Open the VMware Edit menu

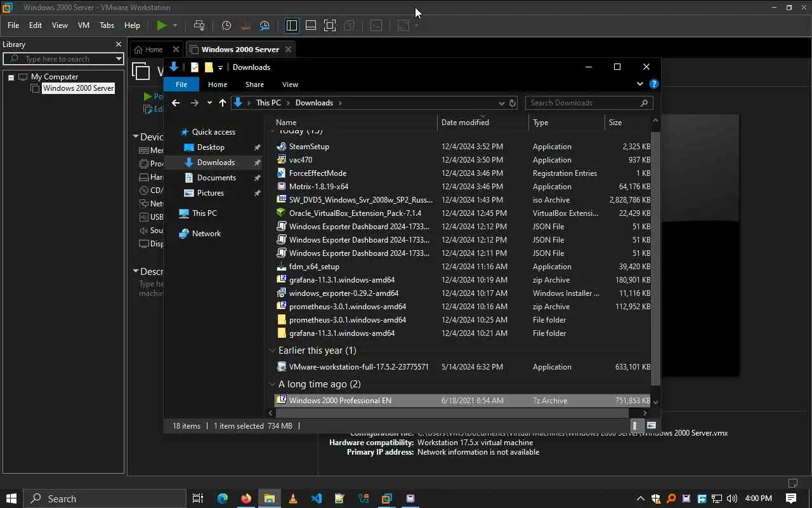click(x=36, y=25)
